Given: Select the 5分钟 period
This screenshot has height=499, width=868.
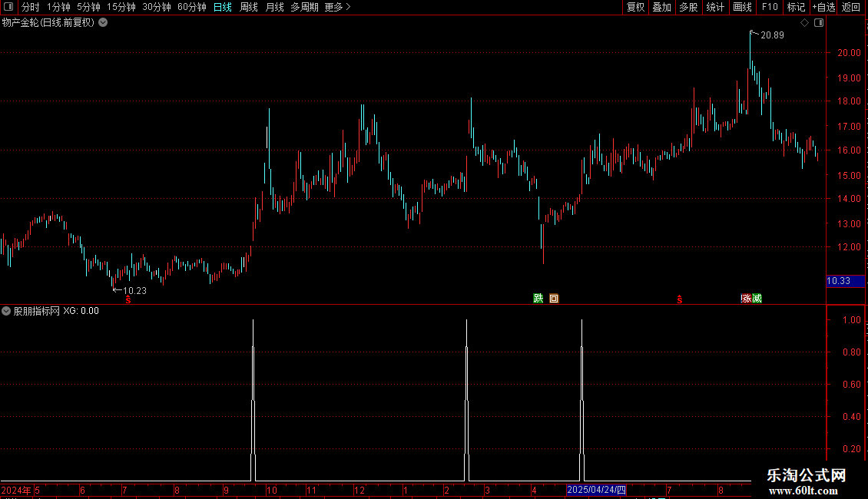Looking at the screenshot, I should pos(88,7).
